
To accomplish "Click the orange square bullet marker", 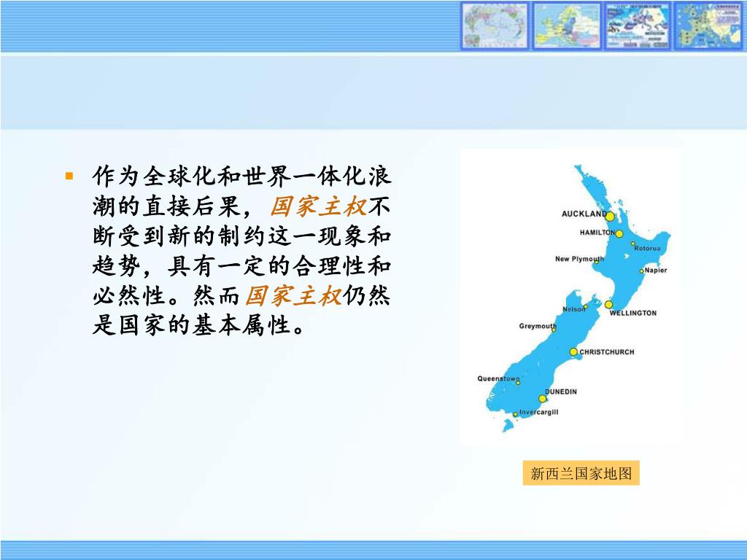I will [x=69, y=176].
